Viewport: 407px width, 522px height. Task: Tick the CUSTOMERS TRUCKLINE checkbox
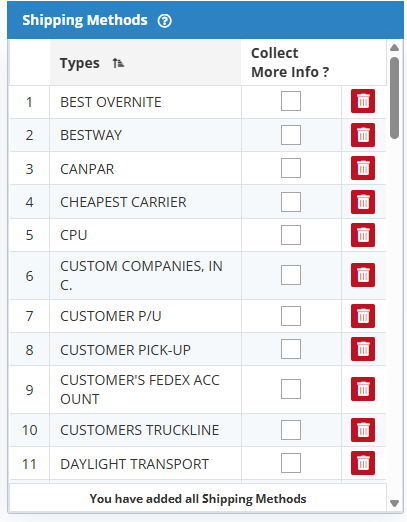point(291,430)
